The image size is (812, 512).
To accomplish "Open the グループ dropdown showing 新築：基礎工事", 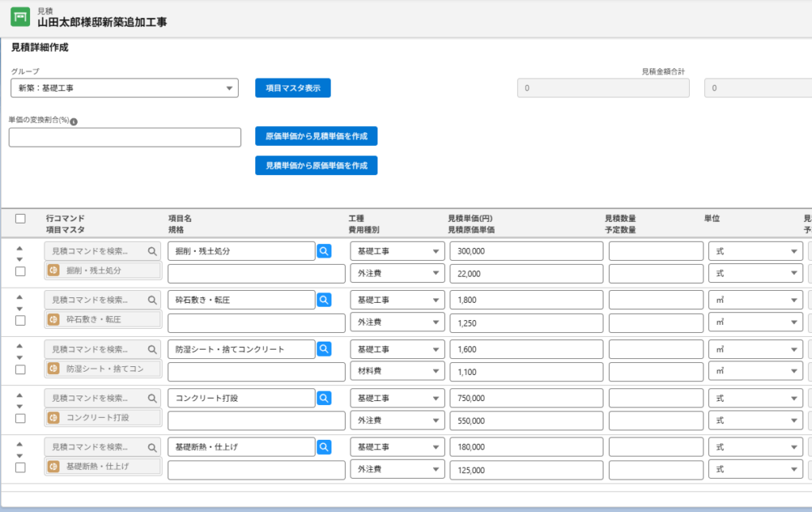I will 124,88.
